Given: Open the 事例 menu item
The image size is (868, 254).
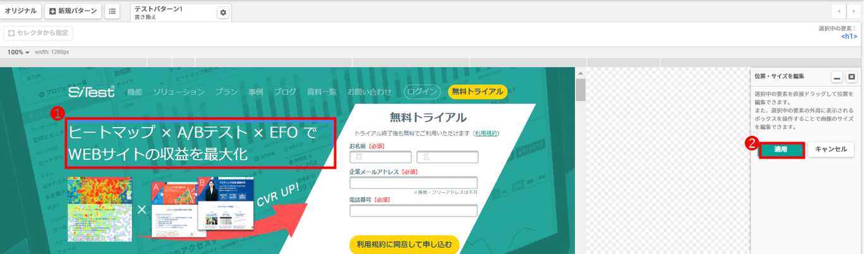Looking at the screenshot, I should coord(256,92).
